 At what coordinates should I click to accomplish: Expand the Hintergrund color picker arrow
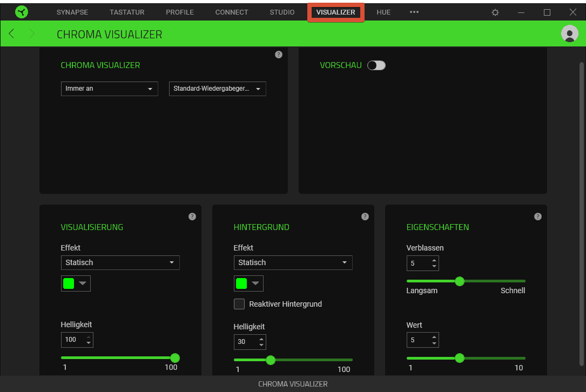click(255, 283)
